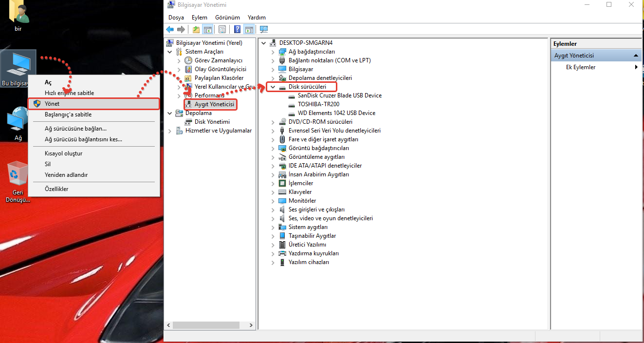Expand the Klavyeler device category
The height and width of the screenshot is (343, 644).
pos(273,192)
